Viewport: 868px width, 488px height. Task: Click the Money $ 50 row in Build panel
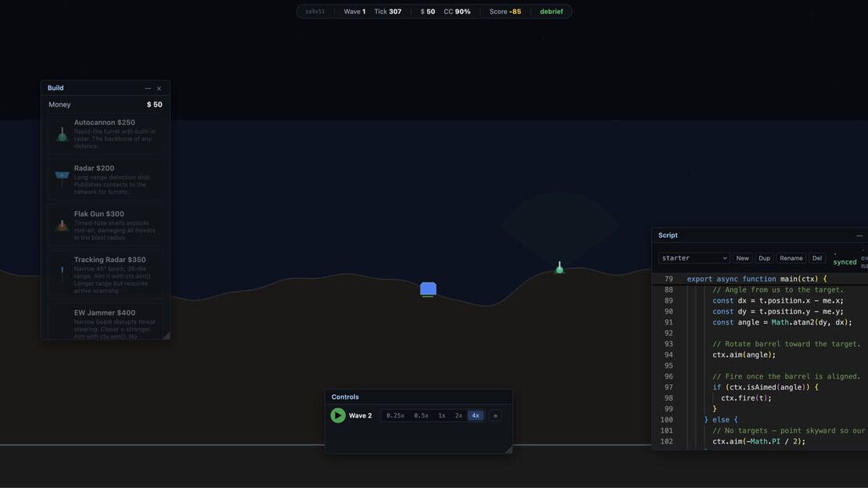(106, 105)
